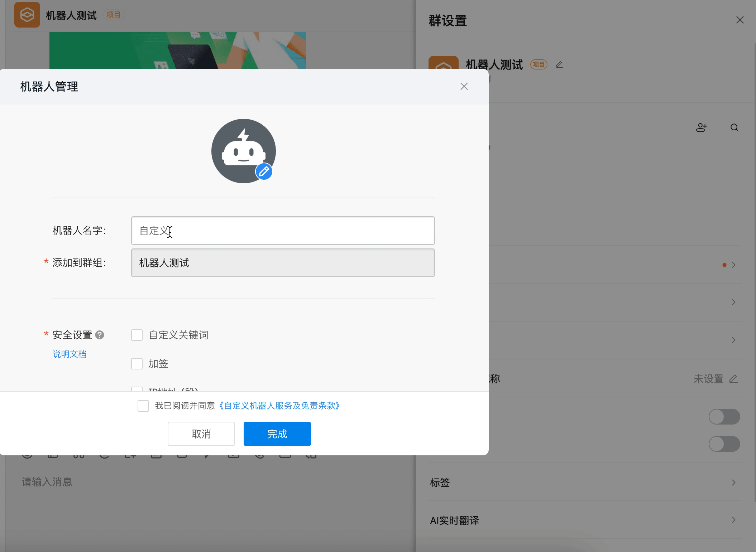Click the 机器人测试 group avatar in the chat header
756x552 pixels.
coord(27,15)
